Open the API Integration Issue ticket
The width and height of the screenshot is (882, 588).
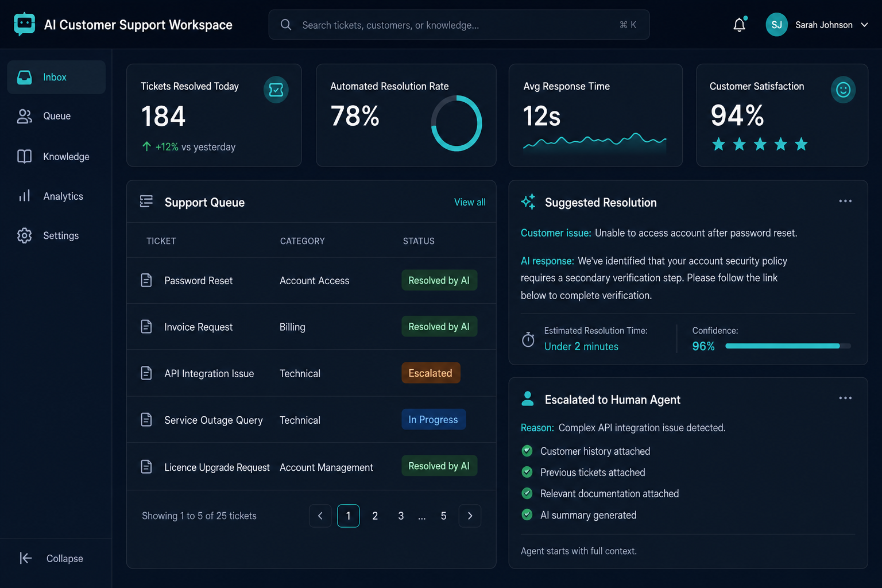[209, 374]
